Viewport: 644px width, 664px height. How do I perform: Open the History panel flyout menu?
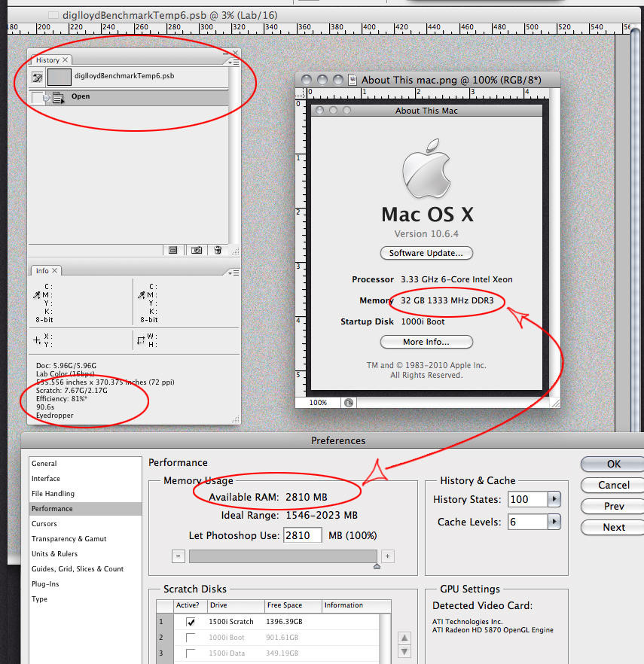point(233,62)
